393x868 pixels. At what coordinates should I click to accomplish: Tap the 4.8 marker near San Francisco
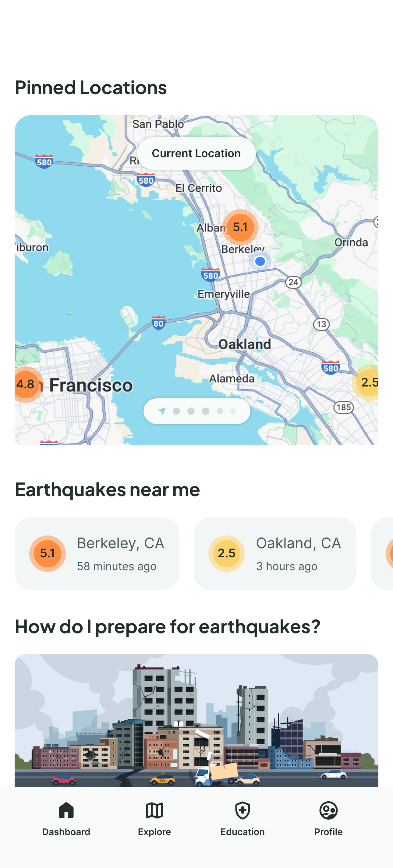coord(26,384)
